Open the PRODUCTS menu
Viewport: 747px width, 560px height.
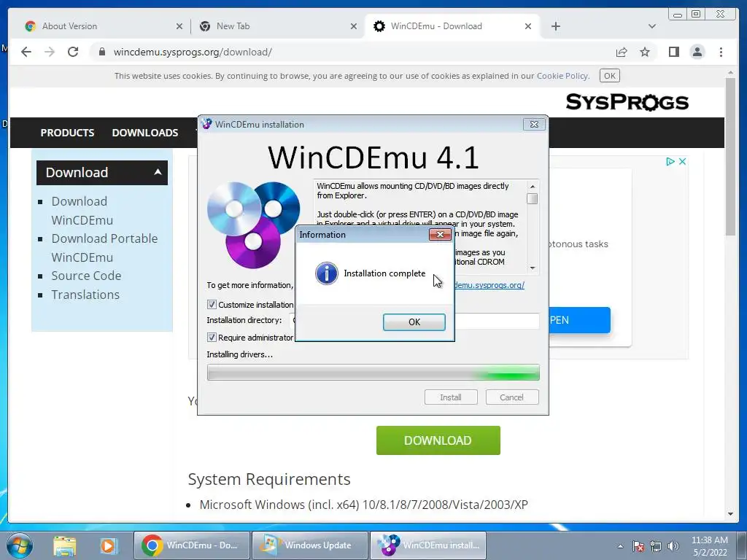pyautogui.click(x=67, y=133)
